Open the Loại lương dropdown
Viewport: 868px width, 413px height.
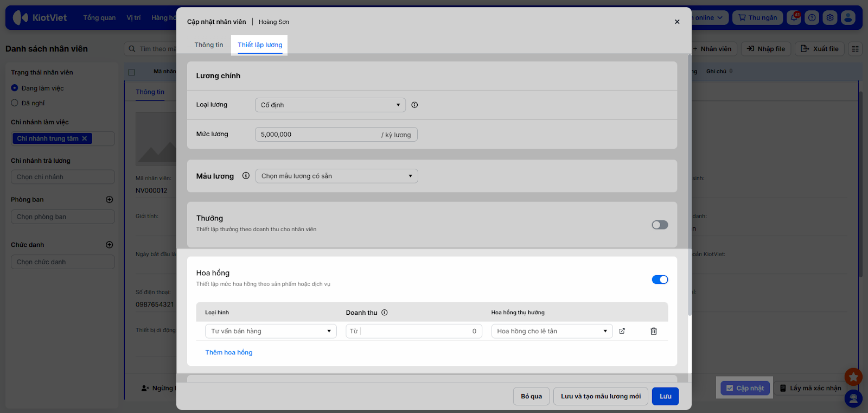[330, 105]
